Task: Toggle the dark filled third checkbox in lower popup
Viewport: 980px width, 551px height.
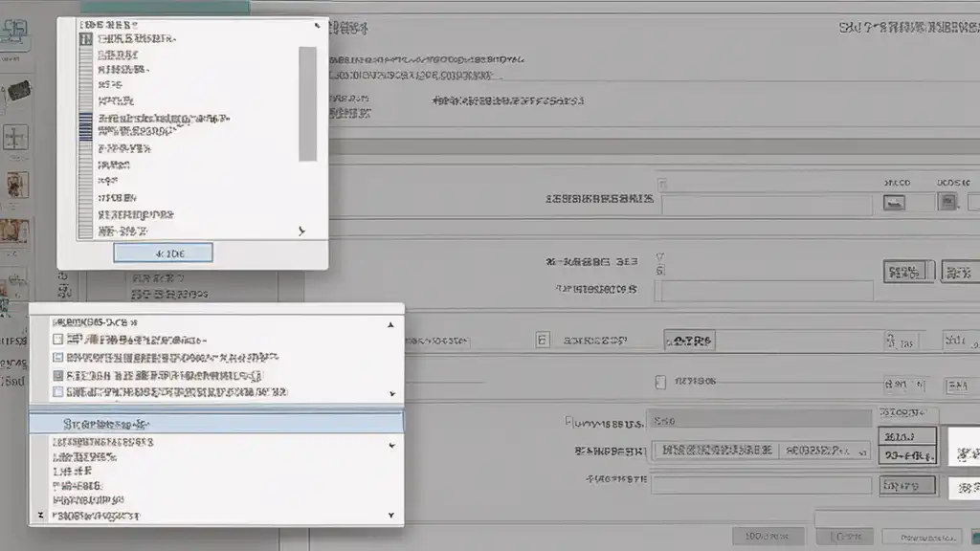Action: (x=58, y=375)
